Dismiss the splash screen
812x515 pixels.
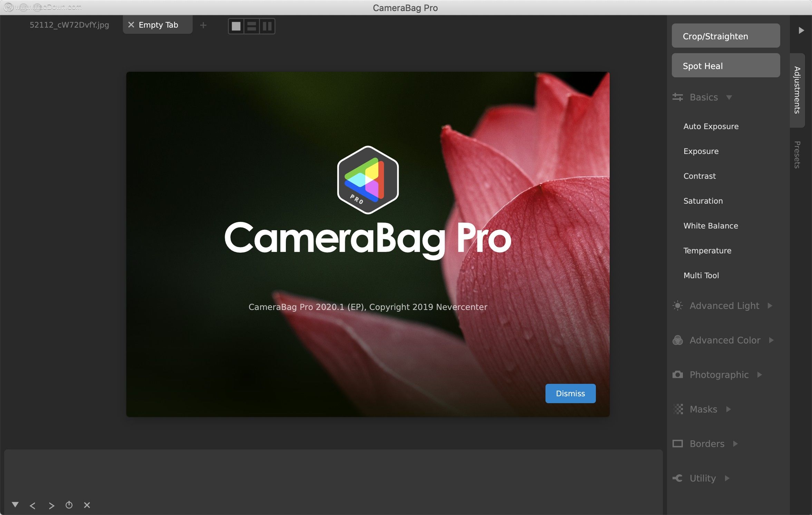[x=570, y=393]
